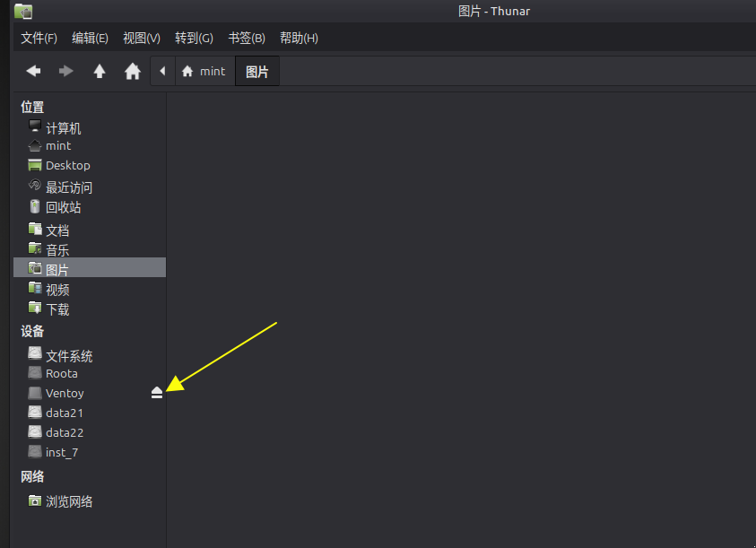Open 下载 folder in sidebar

(x=90, y=309)
